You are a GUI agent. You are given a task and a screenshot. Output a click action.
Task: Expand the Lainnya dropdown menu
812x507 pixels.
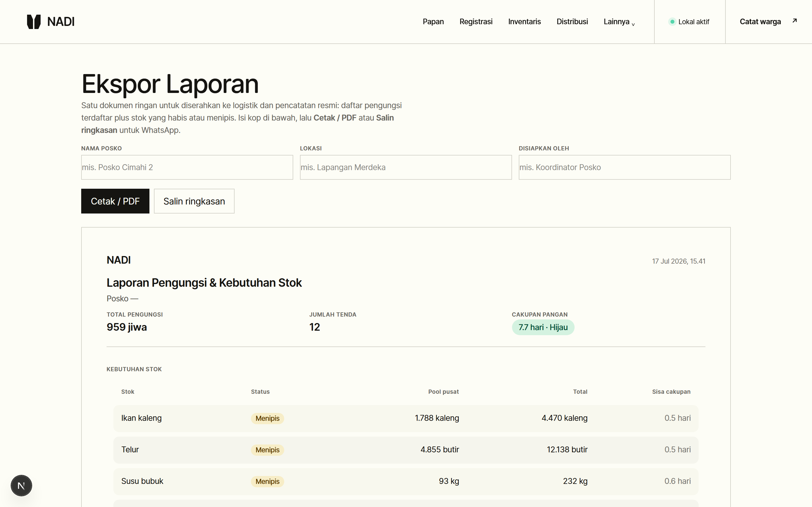click(x=619, y=22)
